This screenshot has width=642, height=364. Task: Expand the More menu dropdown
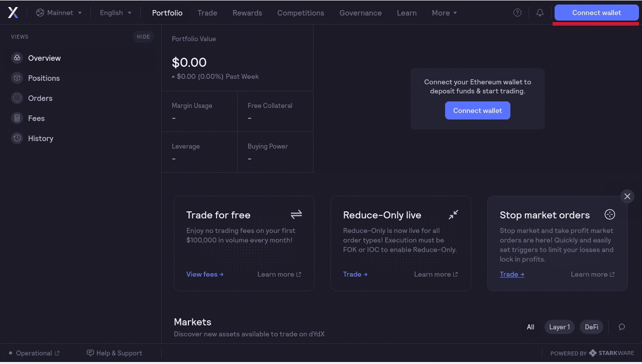click(445, 13)
